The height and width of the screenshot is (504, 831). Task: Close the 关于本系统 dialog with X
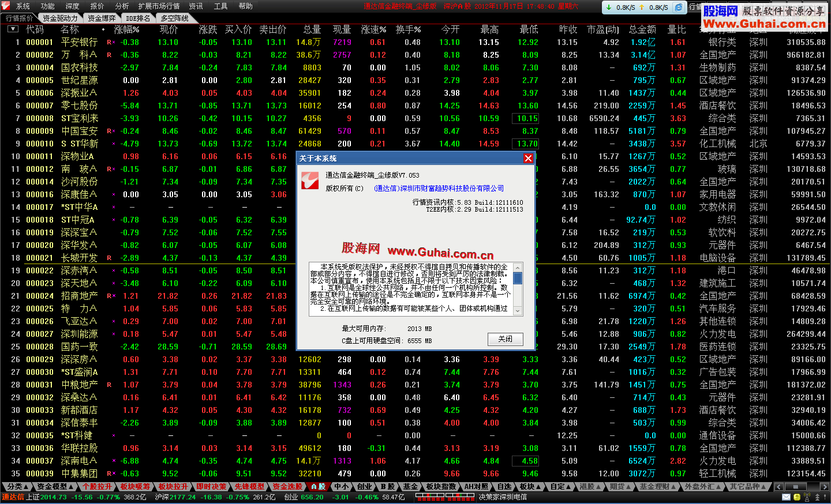coord(528,158)
